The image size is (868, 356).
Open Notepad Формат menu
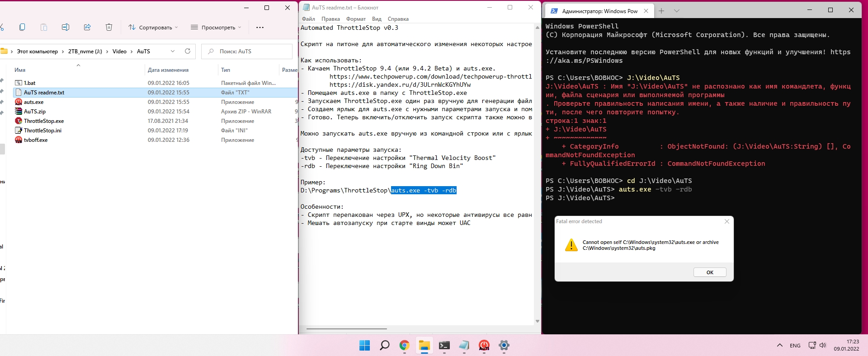356,19
